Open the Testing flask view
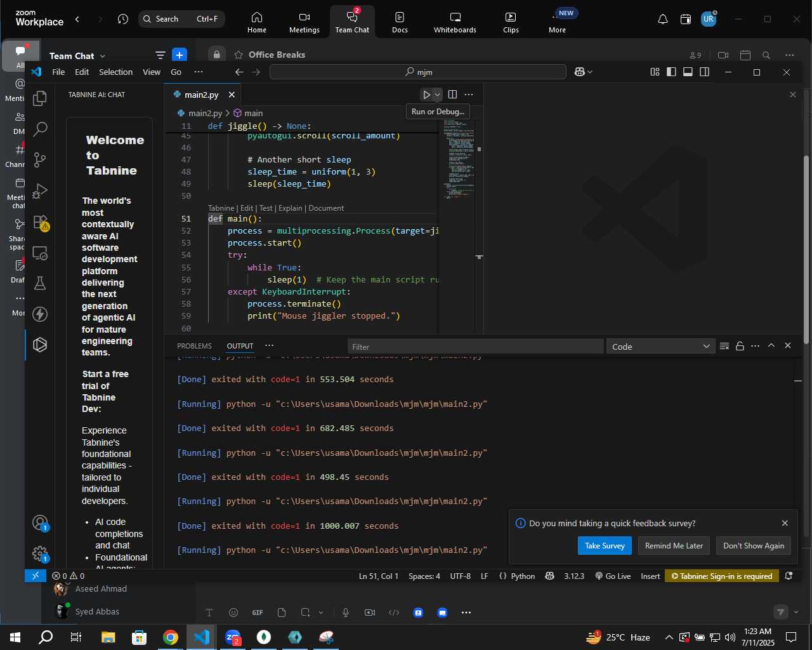Image resolution: width=812 pixels, height=650 pixels. coord(40,283)
